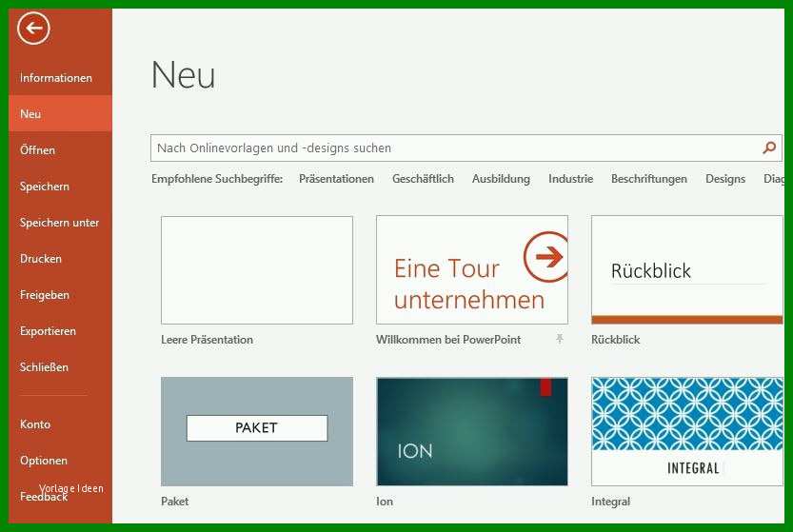This screenshot has height=532, width=793.
Task: Click the search magnifier icon
Action: (769, 148)
